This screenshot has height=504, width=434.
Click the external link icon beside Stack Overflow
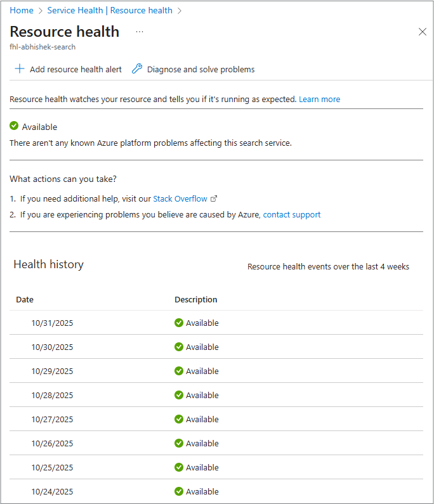pyautogui.click(x=214, y=198)
